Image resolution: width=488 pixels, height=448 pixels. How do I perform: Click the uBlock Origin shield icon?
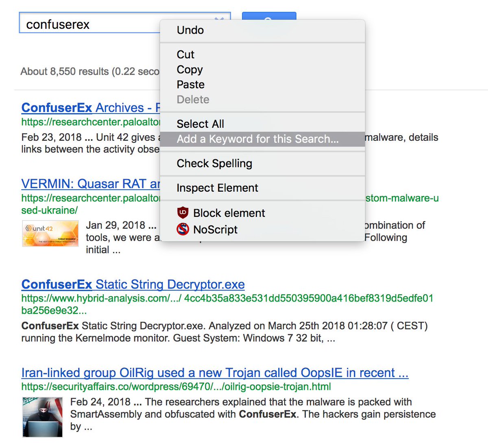click(183, 213)
